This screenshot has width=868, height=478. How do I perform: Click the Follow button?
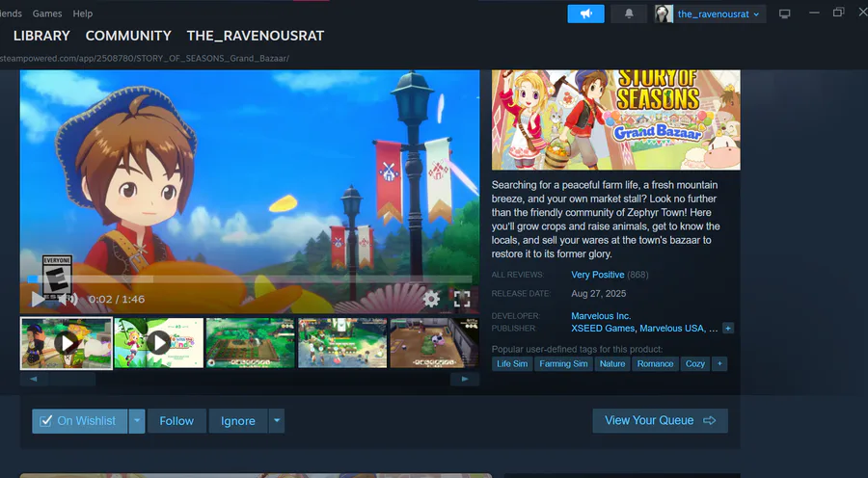(176, 421)
